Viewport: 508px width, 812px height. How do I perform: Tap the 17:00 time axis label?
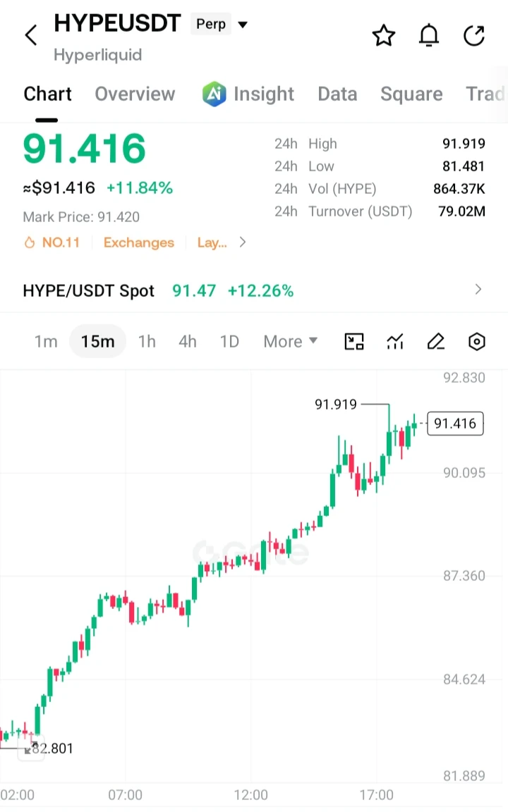[x=376, y=795]
